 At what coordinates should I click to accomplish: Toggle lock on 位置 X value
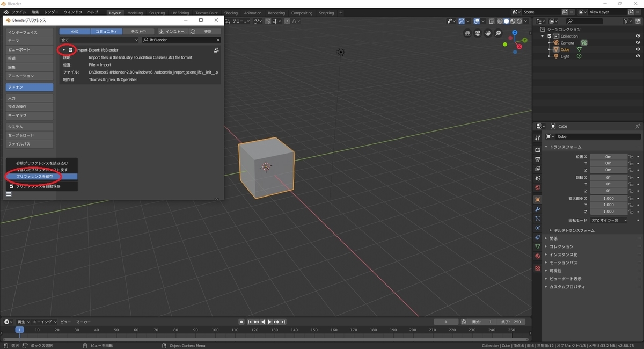[632, 157]
